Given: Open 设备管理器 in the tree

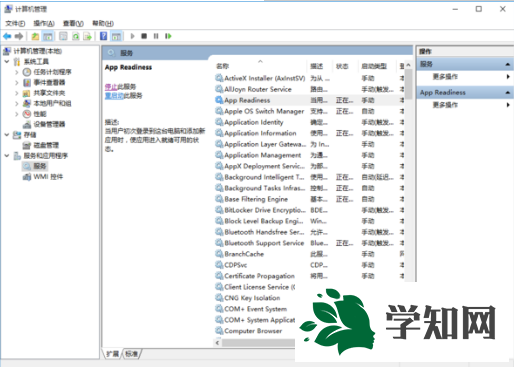Looking at the screenshot, I should pyautogui.click(x=49, y=124).
